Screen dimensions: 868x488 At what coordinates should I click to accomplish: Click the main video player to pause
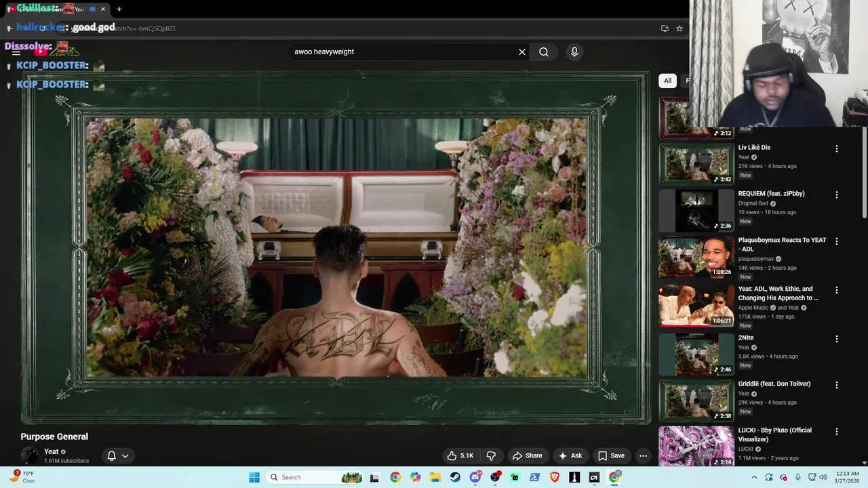[336, 248]
